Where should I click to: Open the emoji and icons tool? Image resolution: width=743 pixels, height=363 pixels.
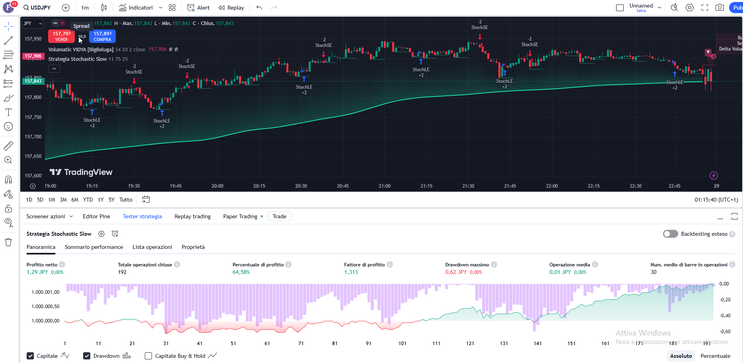point(8,127)
